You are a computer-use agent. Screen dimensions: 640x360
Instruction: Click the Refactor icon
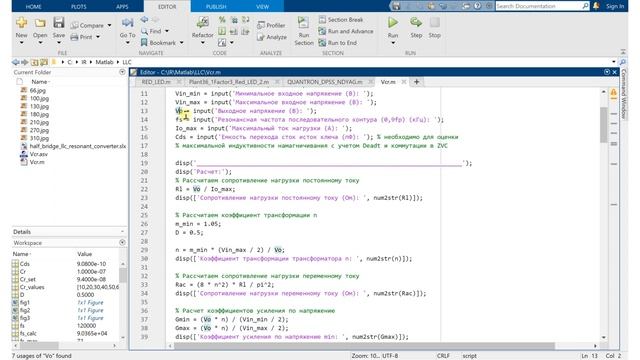202,22
